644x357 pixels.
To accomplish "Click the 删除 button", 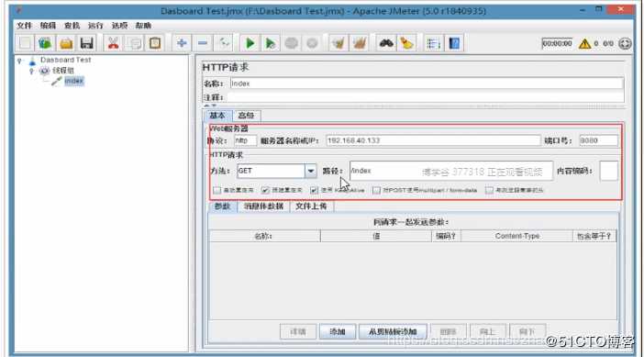I will pyautogui.click(x=448, y=331).
